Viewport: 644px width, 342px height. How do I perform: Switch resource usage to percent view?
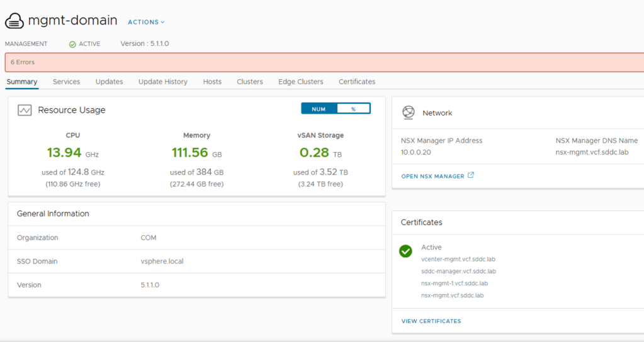pyautogui.click(x=353, y=109)
